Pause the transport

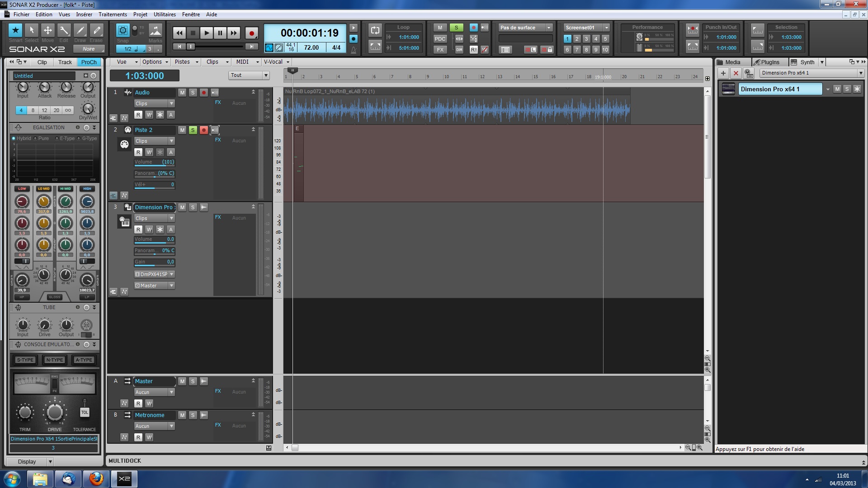(x=220, y=33)
